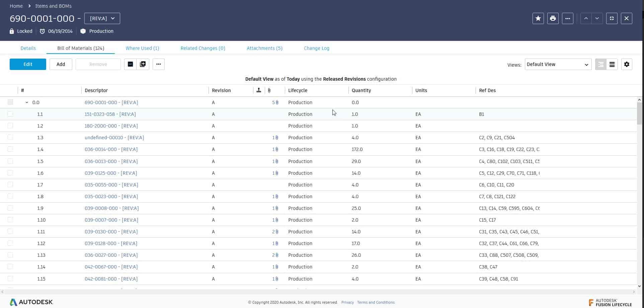Open the Details tab

point(28,48)
